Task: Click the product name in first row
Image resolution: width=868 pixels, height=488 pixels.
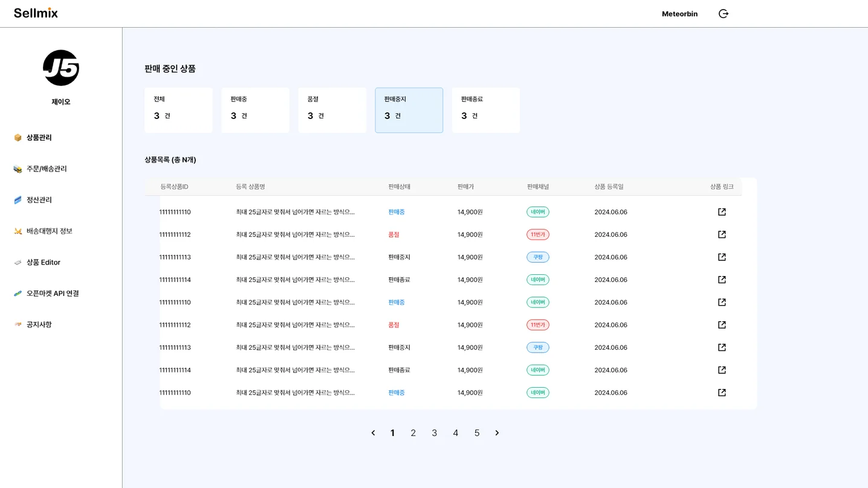Action: coord(295,212)
